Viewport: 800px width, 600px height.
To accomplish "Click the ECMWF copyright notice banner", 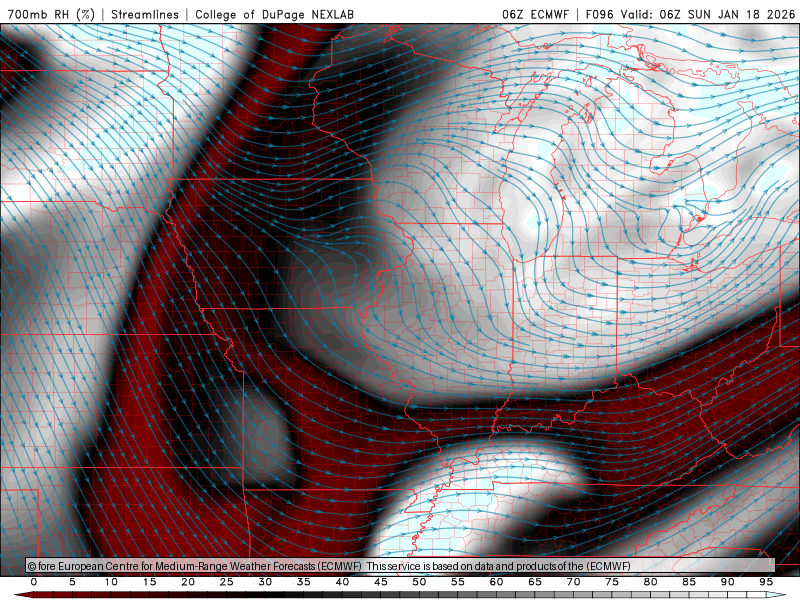I will [400, 566].
